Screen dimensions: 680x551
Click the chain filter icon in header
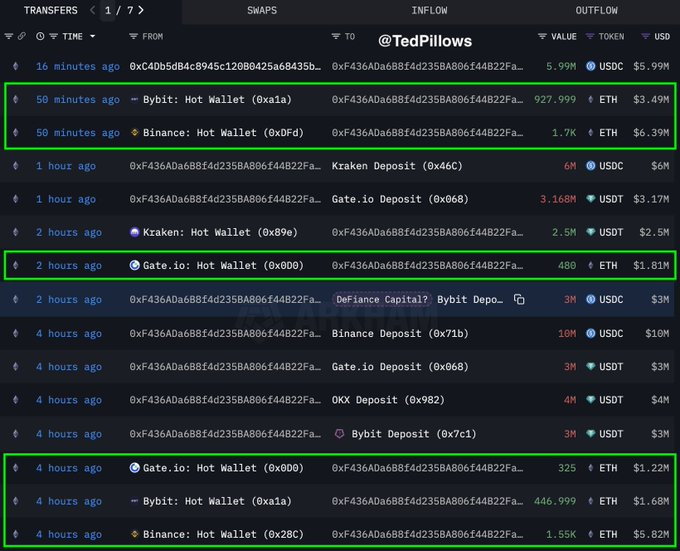click(9, 36)
